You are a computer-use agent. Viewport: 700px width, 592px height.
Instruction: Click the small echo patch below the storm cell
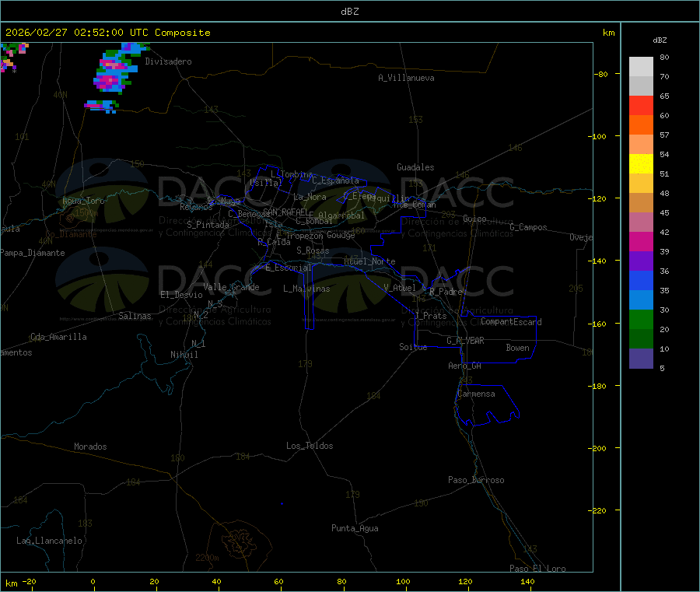(101, 107)
